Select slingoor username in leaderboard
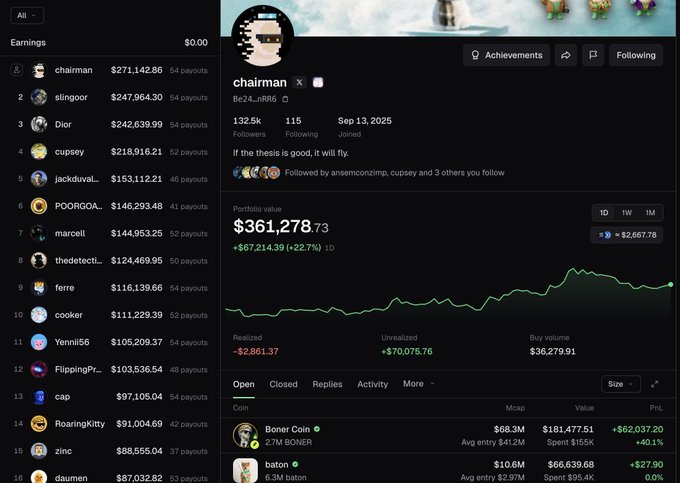 pos(71,97)
